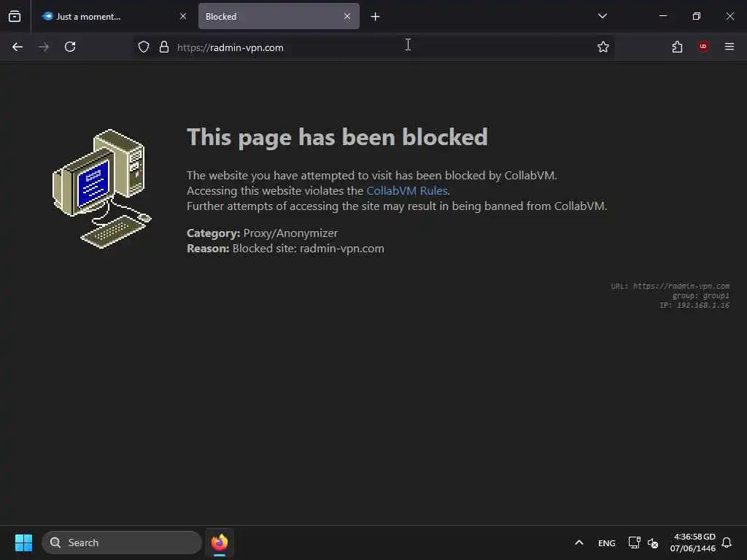This screenshot has width=747, height=560.
Task: Open muted volume tray icon
Action: 653,542
